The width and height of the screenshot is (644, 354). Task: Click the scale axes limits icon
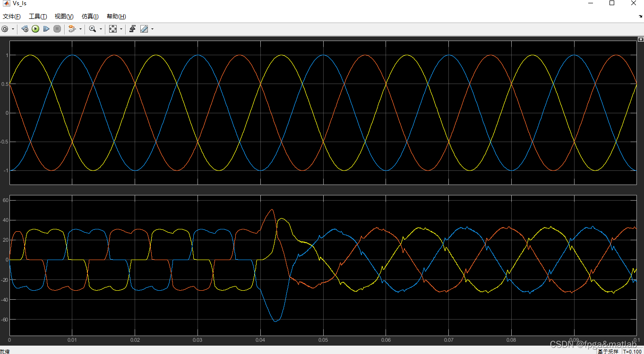coord(113,29)
